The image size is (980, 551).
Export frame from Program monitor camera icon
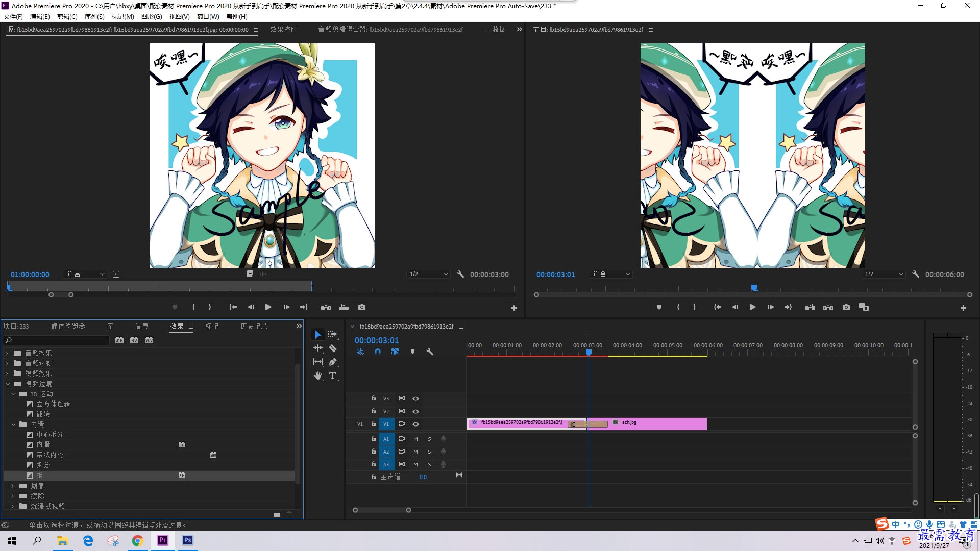[846, 307]
